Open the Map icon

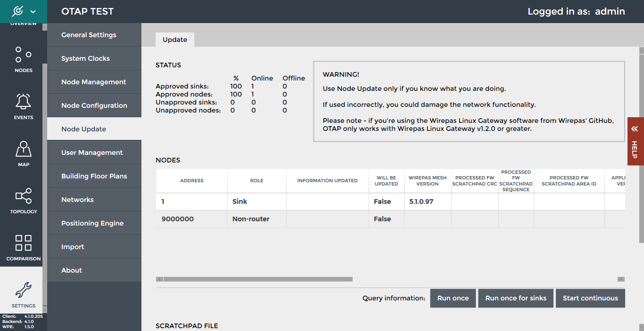tap(23, 149)
